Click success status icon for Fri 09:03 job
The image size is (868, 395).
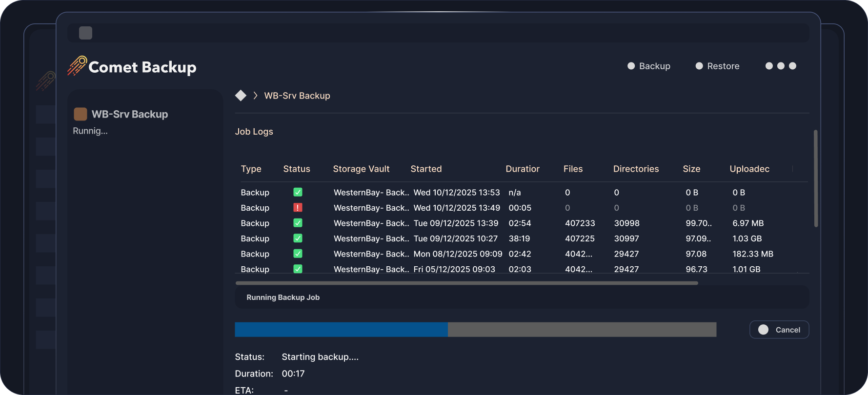point(298,269)
